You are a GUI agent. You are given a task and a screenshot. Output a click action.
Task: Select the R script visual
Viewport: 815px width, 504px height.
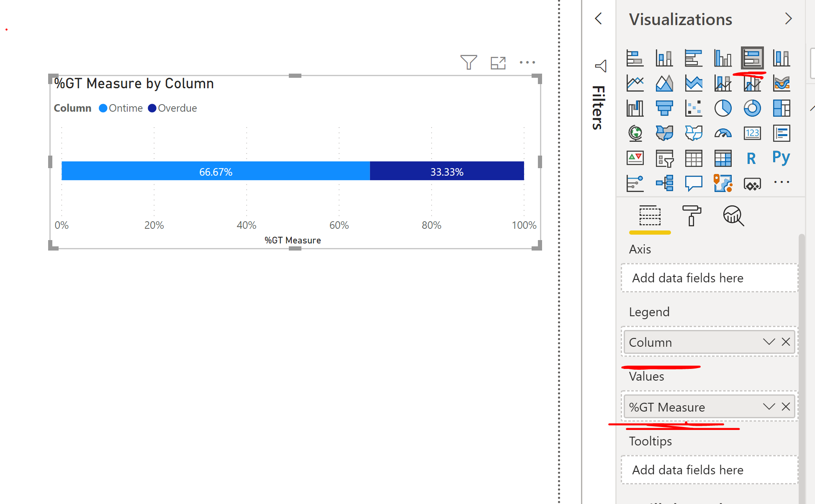(751, 159)
